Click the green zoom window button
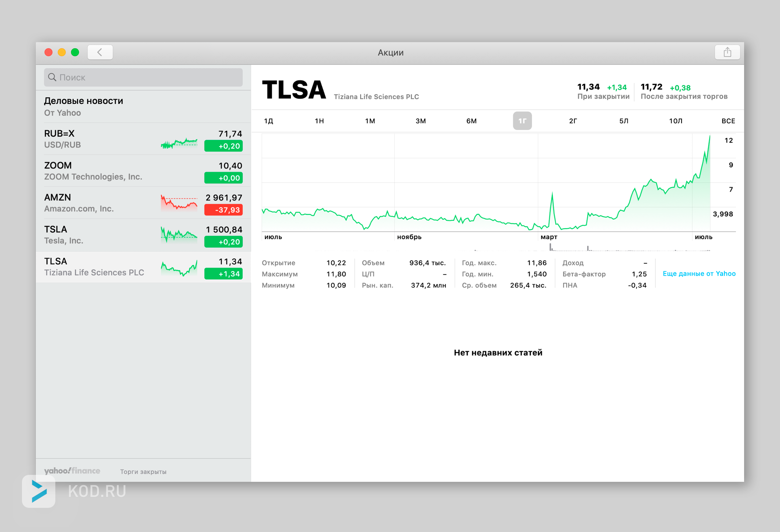The height and width of the screenshot is (532, 780). tap(75, 52)
